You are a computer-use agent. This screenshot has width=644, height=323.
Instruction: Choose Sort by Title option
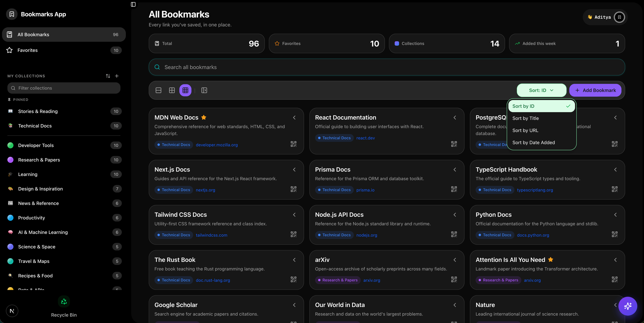tap(542, 118)
